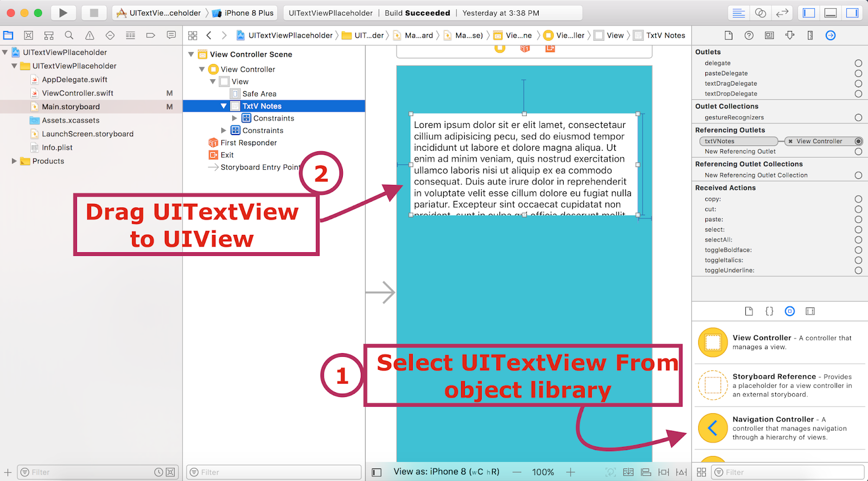Open the object library tab
The image size is (868, 481).
click(790, 311)
